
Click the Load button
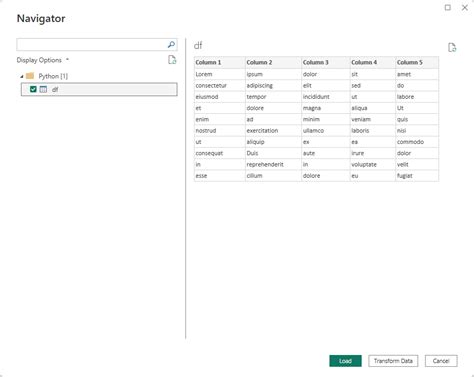coord(345,361)
